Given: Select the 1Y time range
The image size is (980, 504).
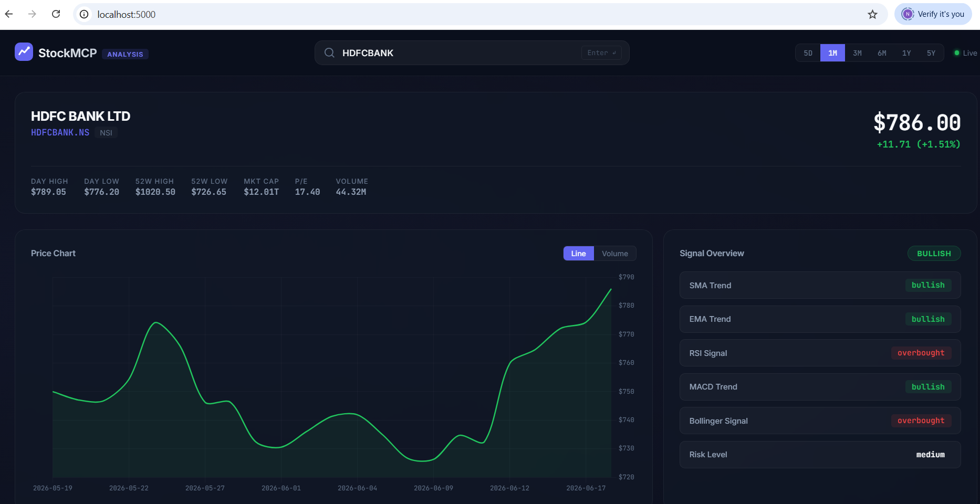Looking at the screenshot, I should (906, 53).
